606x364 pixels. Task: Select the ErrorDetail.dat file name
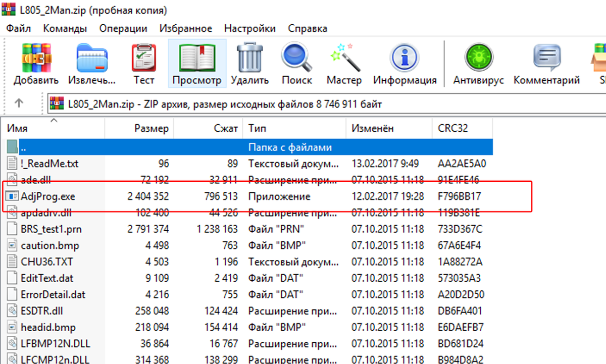54,294
